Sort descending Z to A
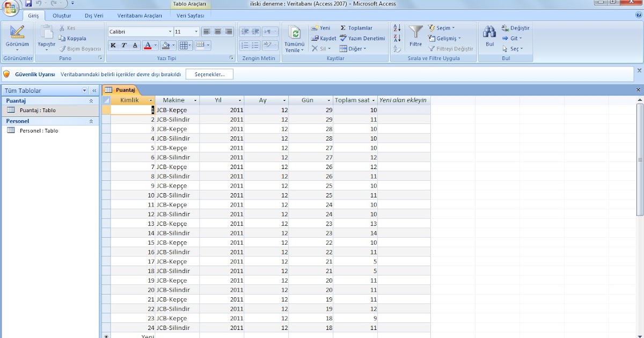 coord(397,38)
